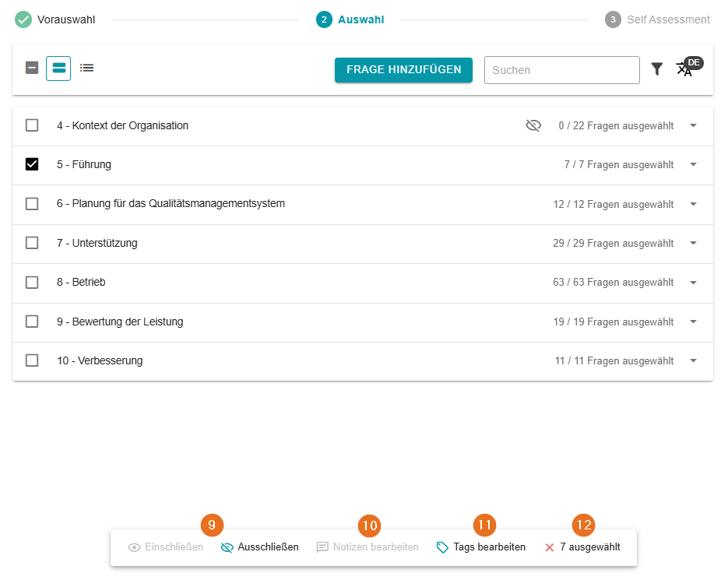Image resolution: width=728 pixels, height=580 pixels.
Task: Go to the Vorauswahl step
Action: coord(55,19)
